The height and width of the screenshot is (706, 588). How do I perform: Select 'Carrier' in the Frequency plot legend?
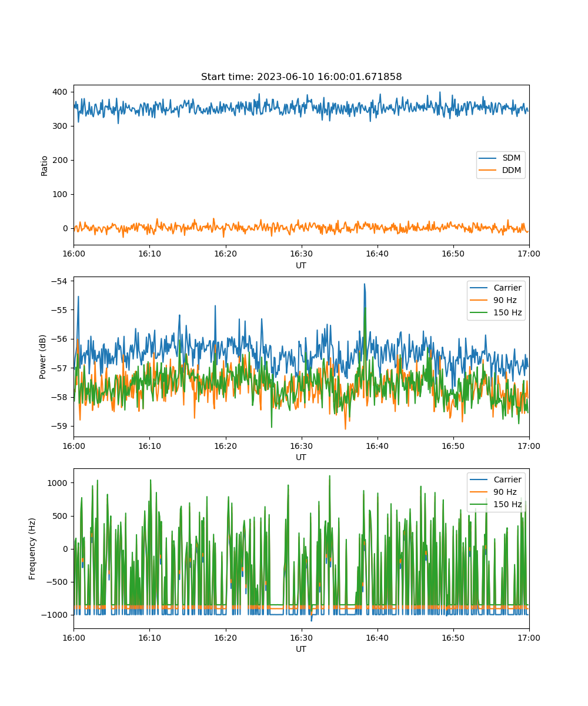coord(496,479)
